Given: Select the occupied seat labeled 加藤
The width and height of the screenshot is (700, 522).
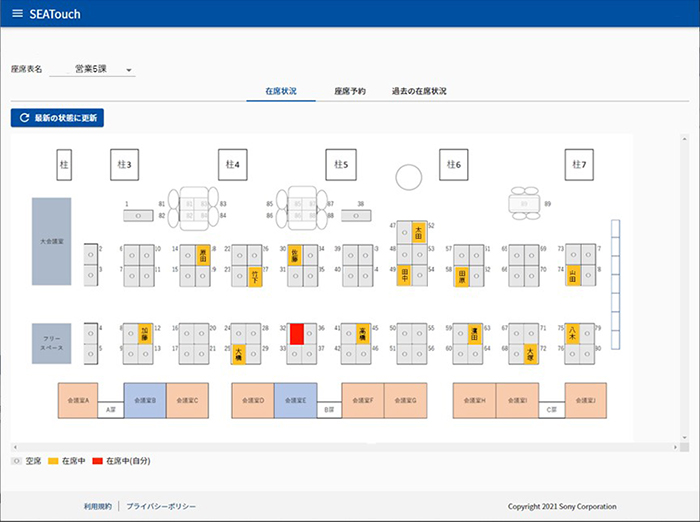Looking at the screenshot, I should (x=145, y=334).
